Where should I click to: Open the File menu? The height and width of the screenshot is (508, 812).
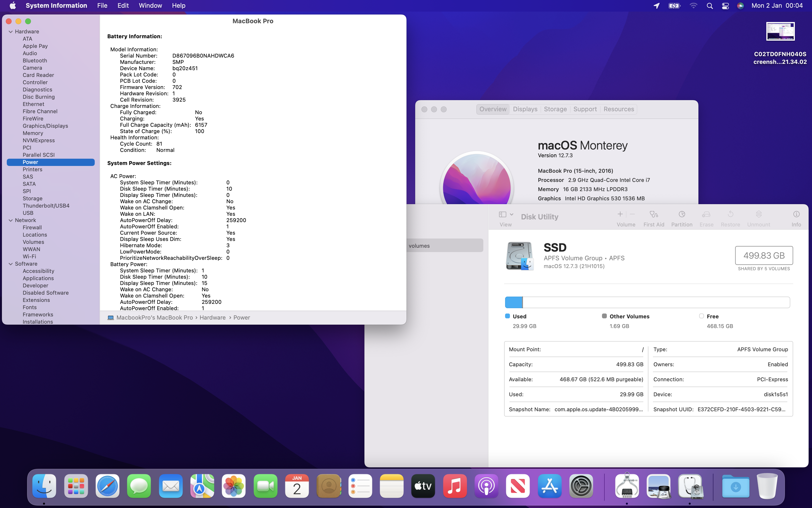point(102,6)
